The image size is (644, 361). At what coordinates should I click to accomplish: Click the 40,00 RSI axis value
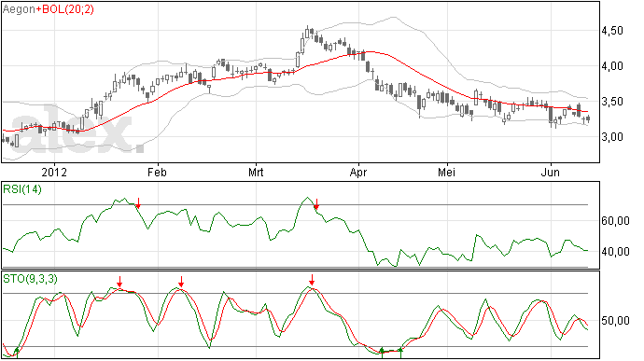pos(615,251)
